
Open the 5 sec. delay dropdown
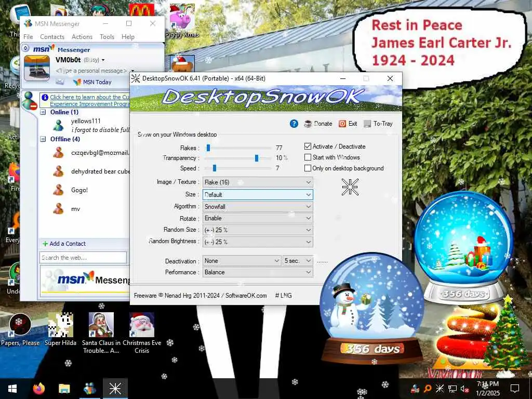click(298, 261)
